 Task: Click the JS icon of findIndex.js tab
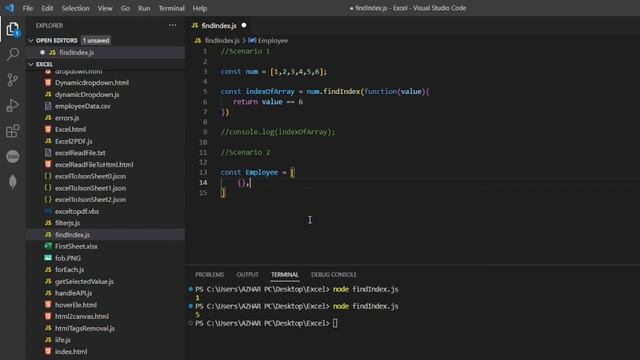click(195, 25)
